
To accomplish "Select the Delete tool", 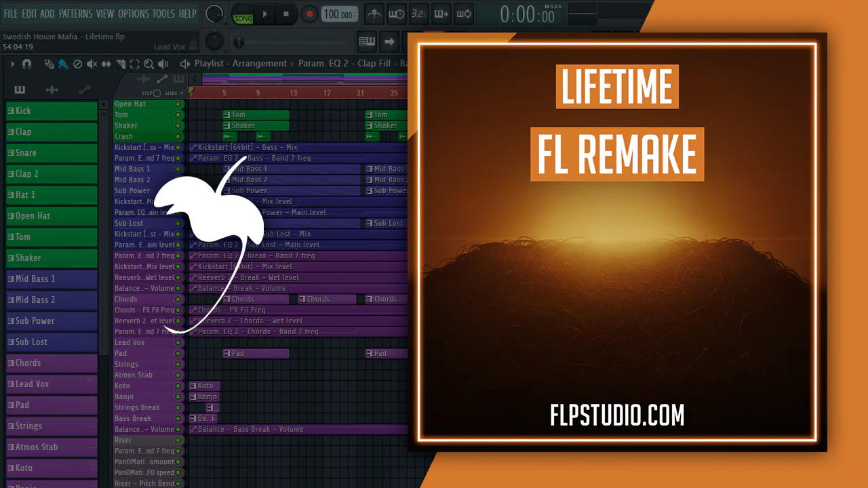I will (x=77, y=64).
